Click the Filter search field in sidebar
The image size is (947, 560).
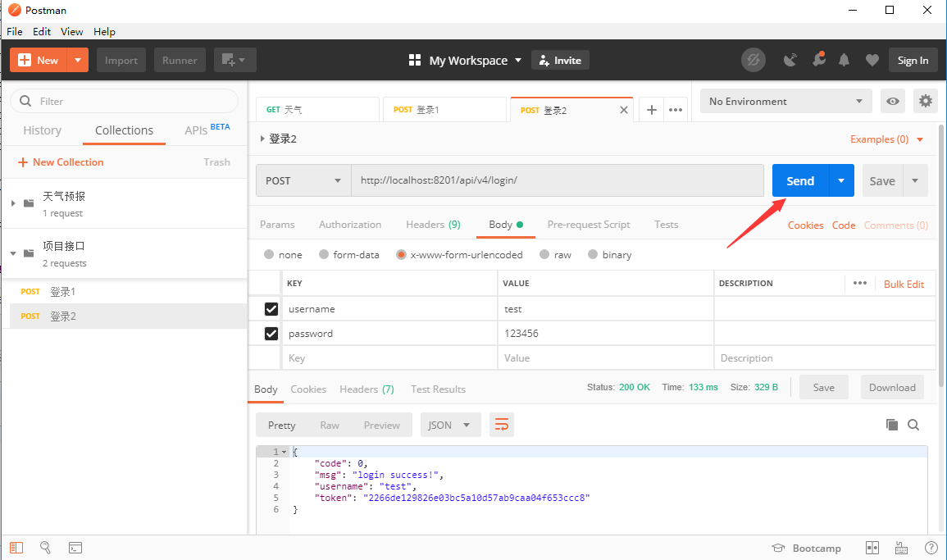[125, 101]
